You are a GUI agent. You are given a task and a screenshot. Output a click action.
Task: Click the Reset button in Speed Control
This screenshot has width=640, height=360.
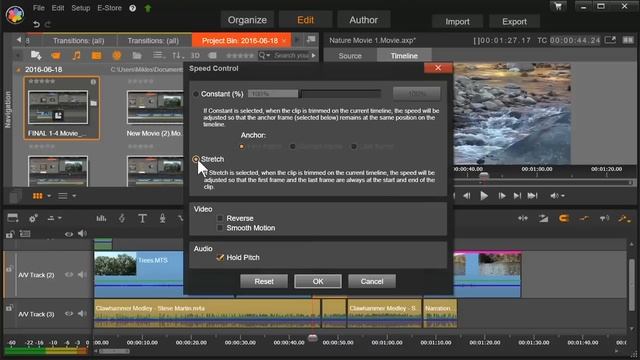(264, 281)
